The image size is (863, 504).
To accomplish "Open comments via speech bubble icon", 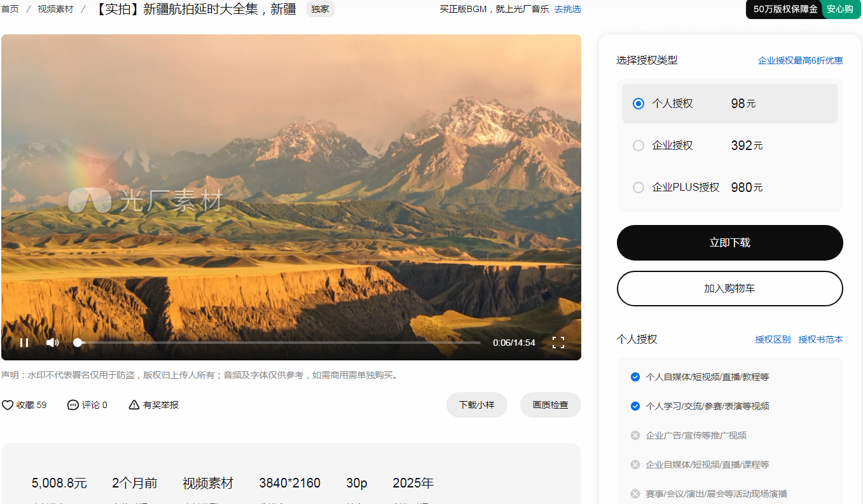I will (x=73, y=405).
